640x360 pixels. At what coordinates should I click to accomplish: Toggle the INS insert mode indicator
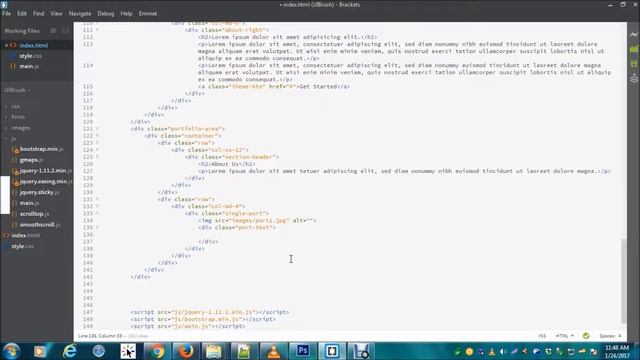point(542,336)
